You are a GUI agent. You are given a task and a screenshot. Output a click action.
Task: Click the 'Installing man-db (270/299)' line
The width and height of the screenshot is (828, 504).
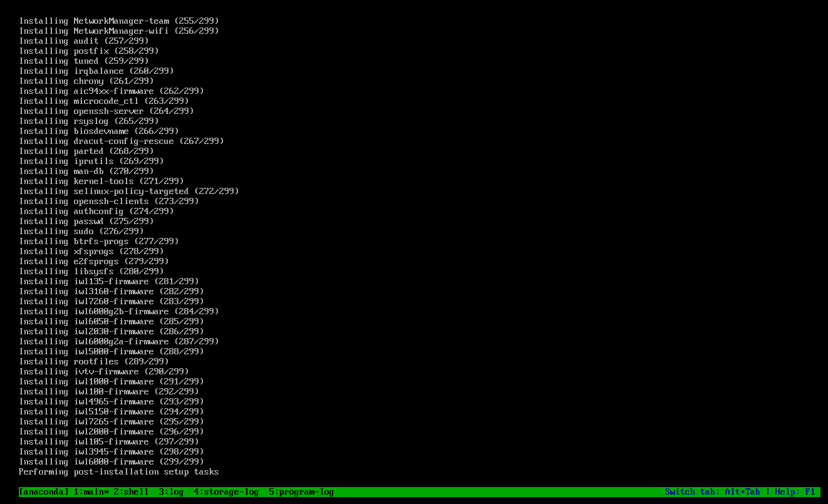coord(86,172)
